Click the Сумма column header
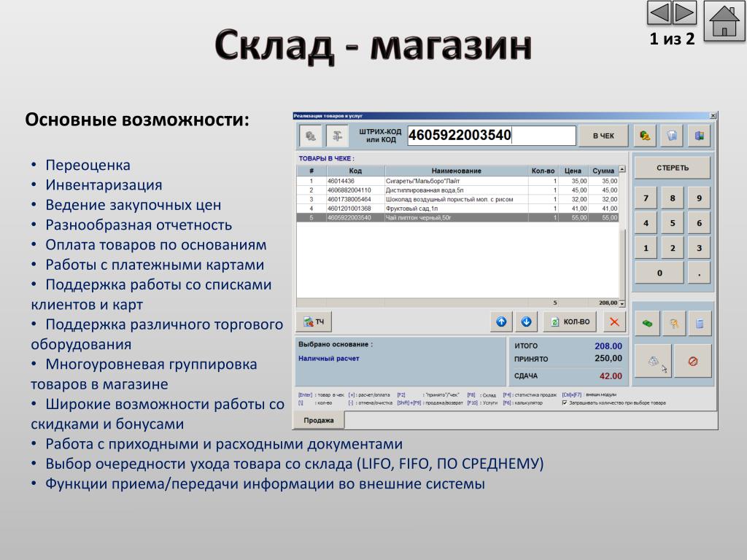The image size is (747, 560). pos(603,171)
